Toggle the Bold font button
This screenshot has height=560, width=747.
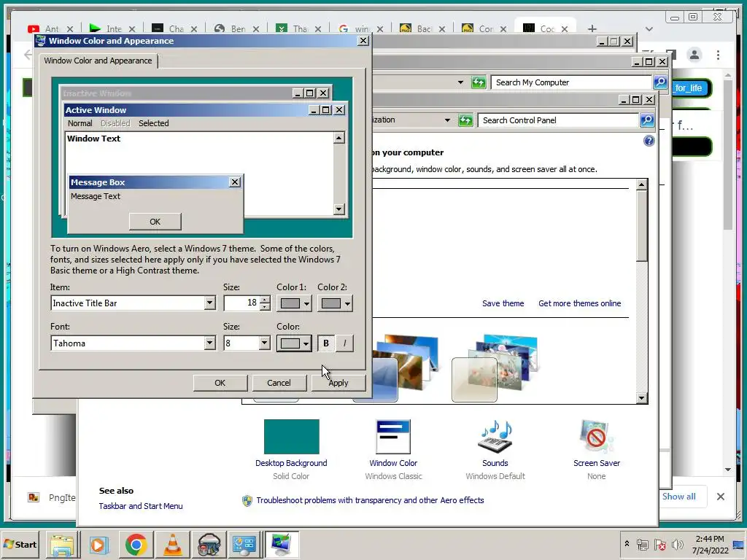326,343
